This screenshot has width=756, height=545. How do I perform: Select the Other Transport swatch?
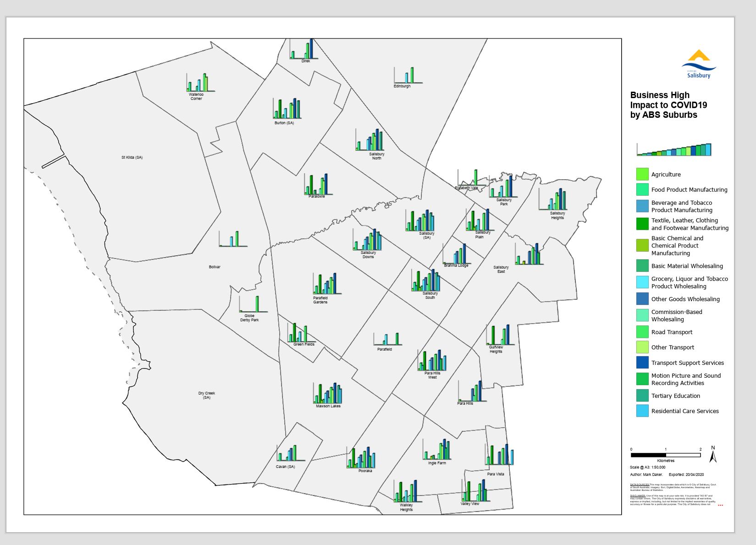[642, 347]
